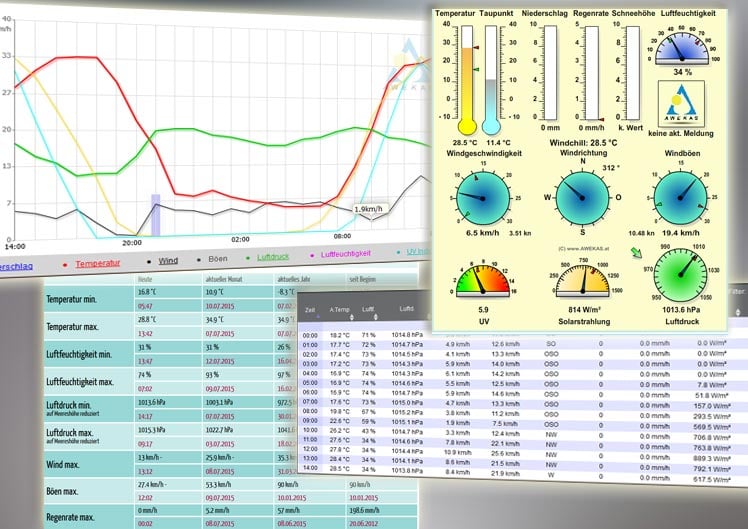Click the Luftfeuchtigkeit min. row label
This screenshot has width=748, height=529.
(x=79, y=354)
